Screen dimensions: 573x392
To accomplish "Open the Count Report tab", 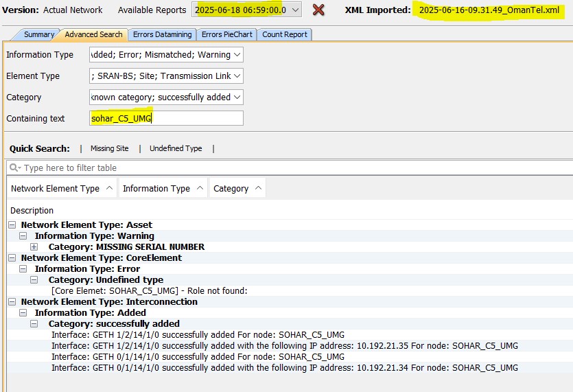I will (x=285, y=34).
